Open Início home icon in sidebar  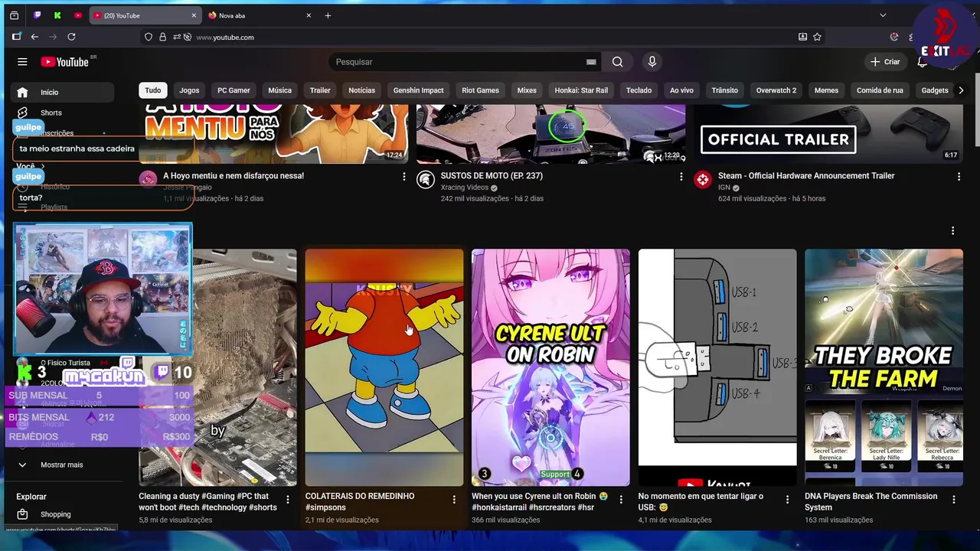22,93
